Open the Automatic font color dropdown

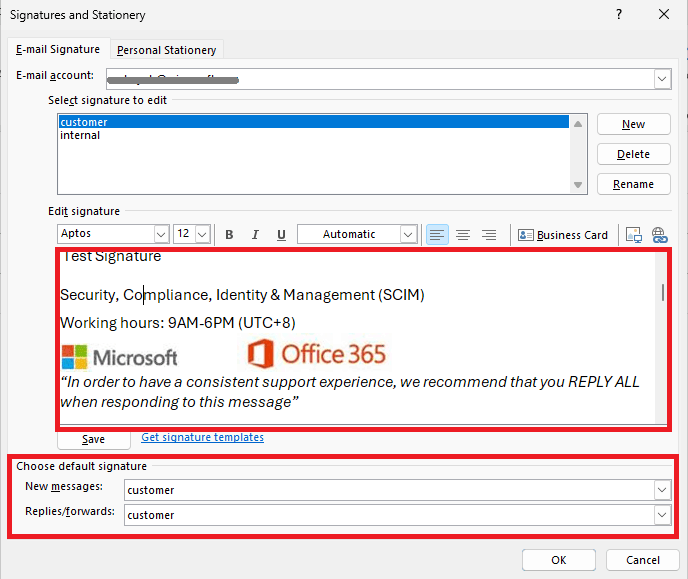pos(408,234)
